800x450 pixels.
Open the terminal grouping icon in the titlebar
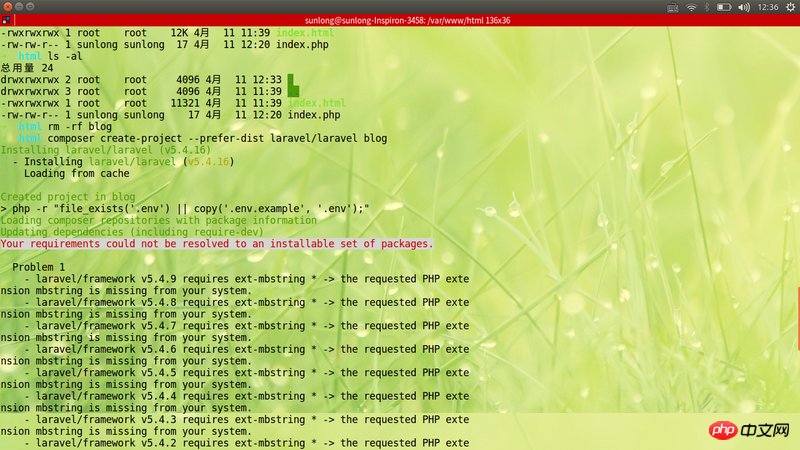pos(6,20)
